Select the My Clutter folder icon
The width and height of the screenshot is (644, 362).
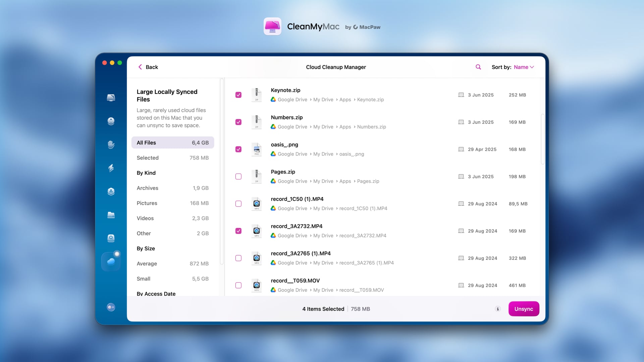(111, 215)
